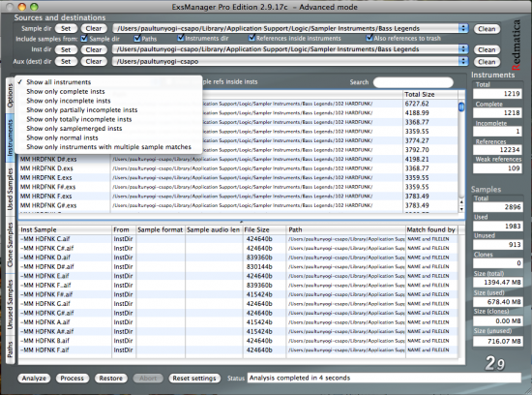Click the instruments list scroll up arrow

tap(461, 202)
